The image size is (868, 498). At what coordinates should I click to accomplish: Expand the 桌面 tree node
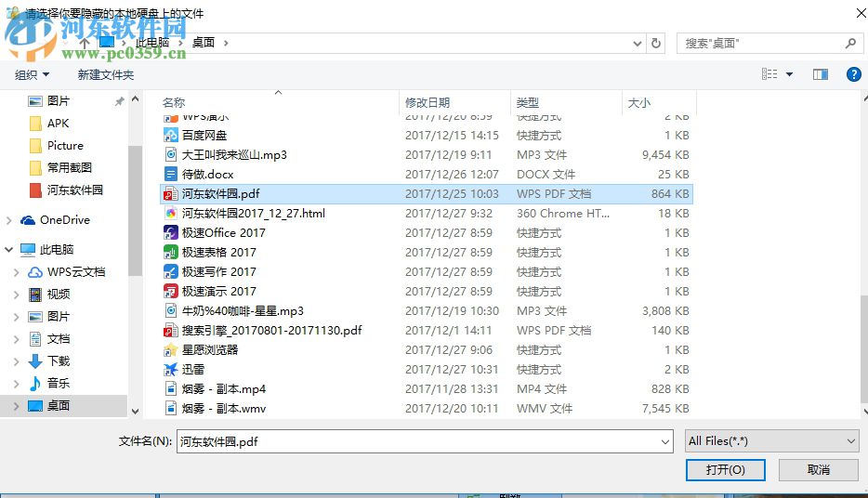point(16,406)
